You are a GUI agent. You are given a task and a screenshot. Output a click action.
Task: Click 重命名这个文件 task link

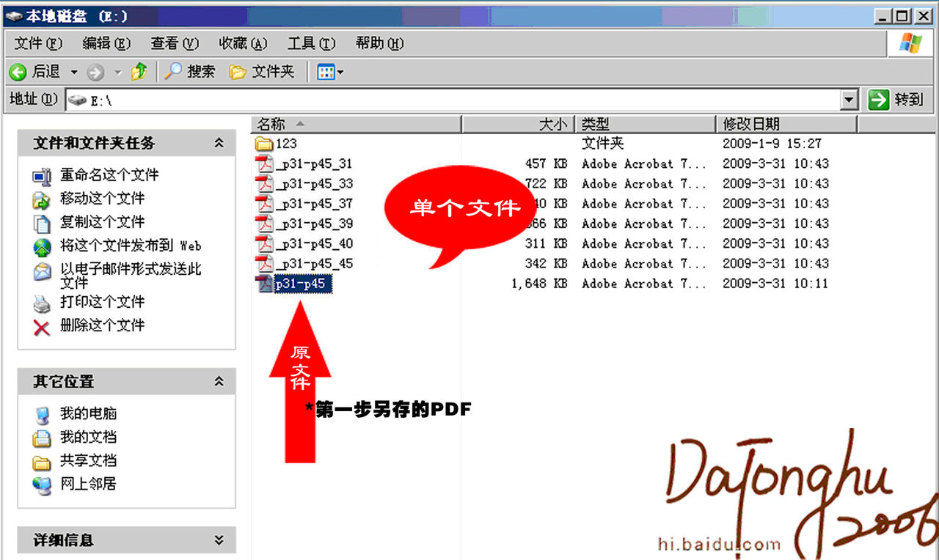[109, 175]
